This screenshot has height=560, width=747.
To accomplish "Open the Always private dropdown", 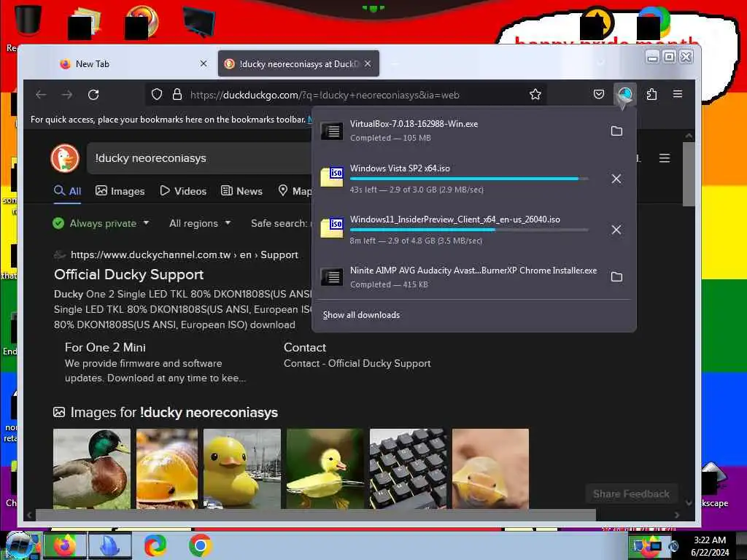I will click(101, 223).
